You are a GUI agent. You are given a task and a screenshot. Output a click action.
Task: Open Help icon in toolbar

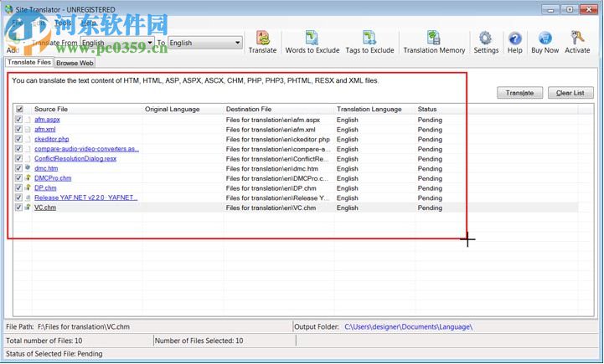point(514,42)
